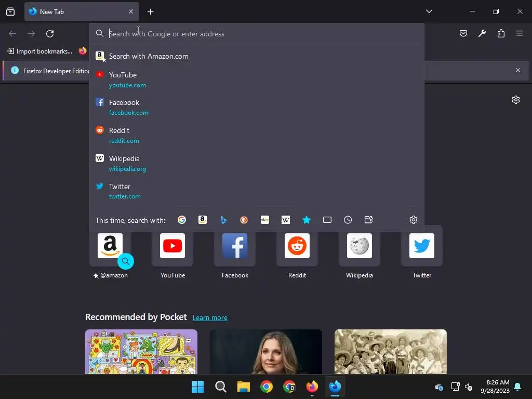Open the Extensions puzzle icon
Image resolution: width=532 pixels, height=399 pixels.
[501, 33]
